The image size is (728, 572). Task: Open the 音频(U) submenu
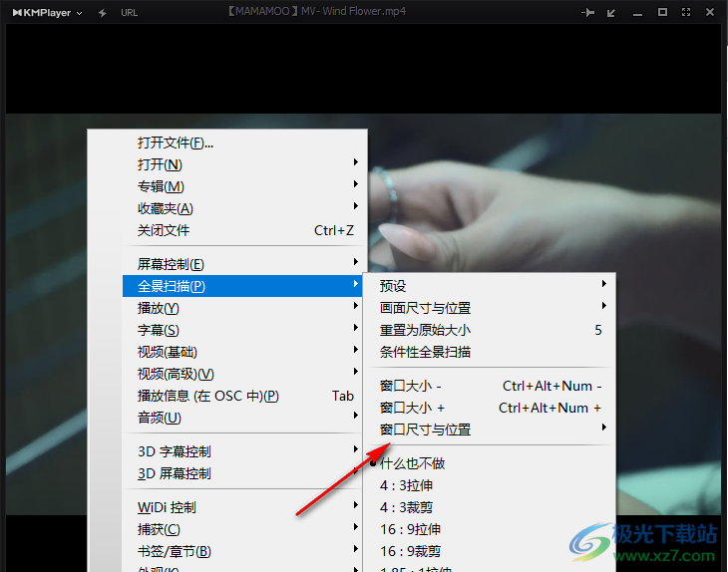(244, 418)
